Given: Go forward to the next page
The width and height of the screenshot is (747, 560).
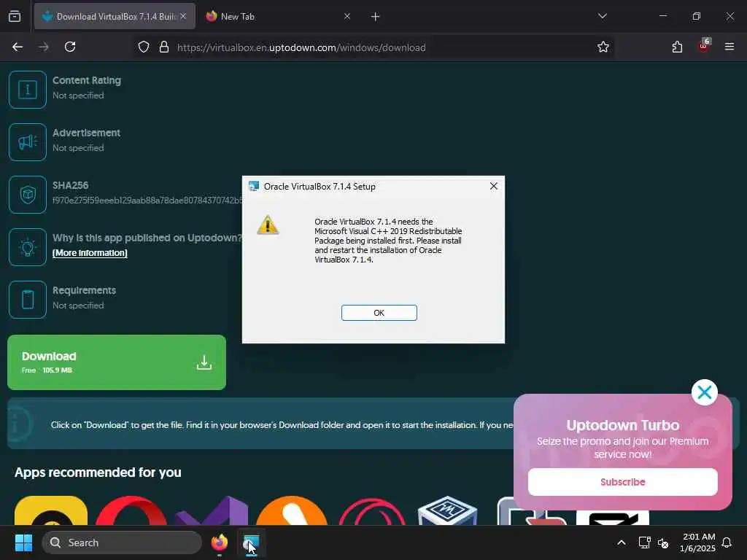Looking at the screenshot, I should [x=44, y=47].
